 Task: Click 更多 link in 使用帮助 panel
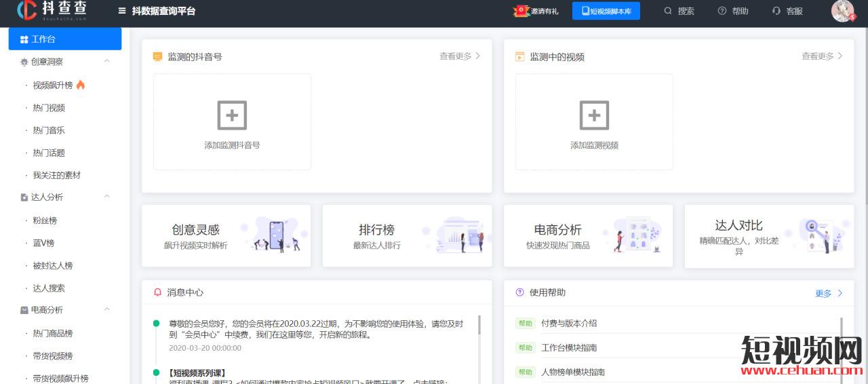point(829,293)
